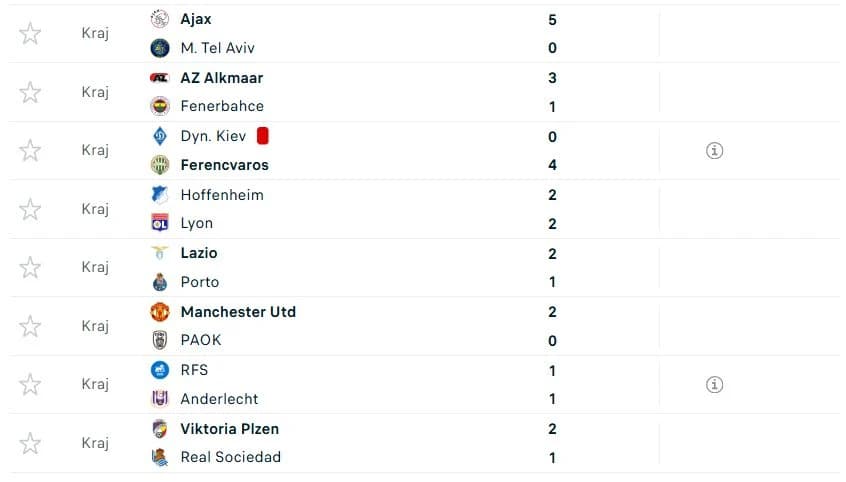Viewport: 846px width, 482px height.
Task: Click the Ajax club crest
Action: coord(160,19)
